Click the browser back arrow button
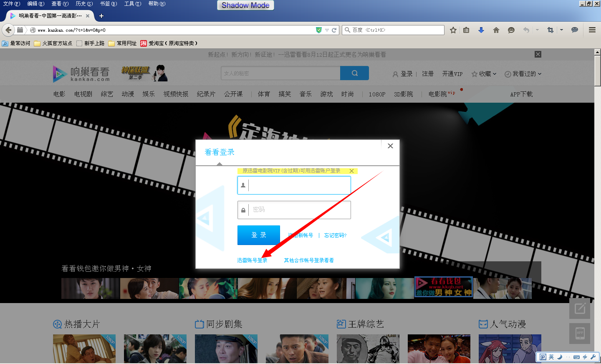Viewport: 601px width, 364px height. point(8,30)
